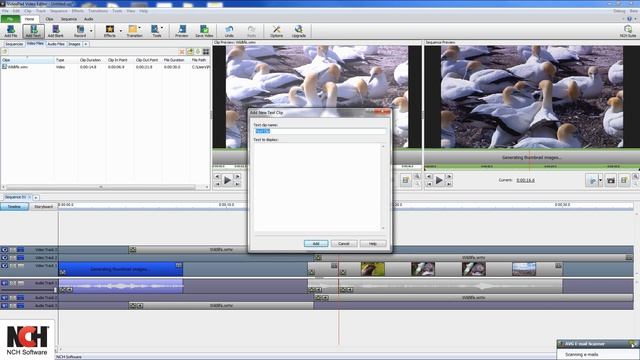This screenshot has width=640, height=360.
Task: Play the Clip Preview
Action: tap(227, 180)
